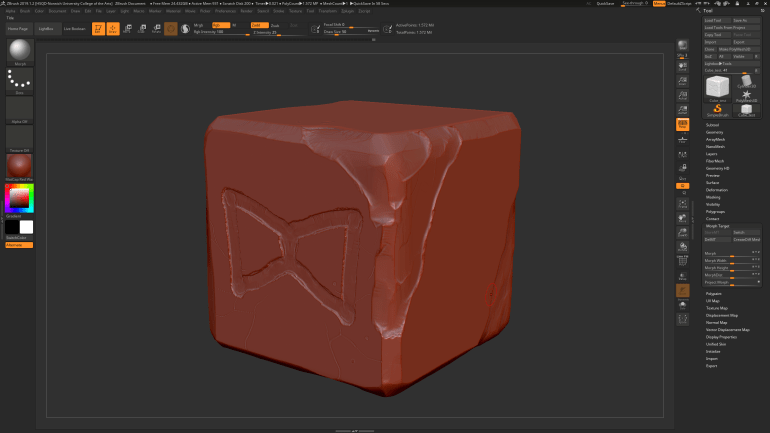Screen dimensions: 770x433
Task: Toggle Draw mode button
Action: coord(113,29)
